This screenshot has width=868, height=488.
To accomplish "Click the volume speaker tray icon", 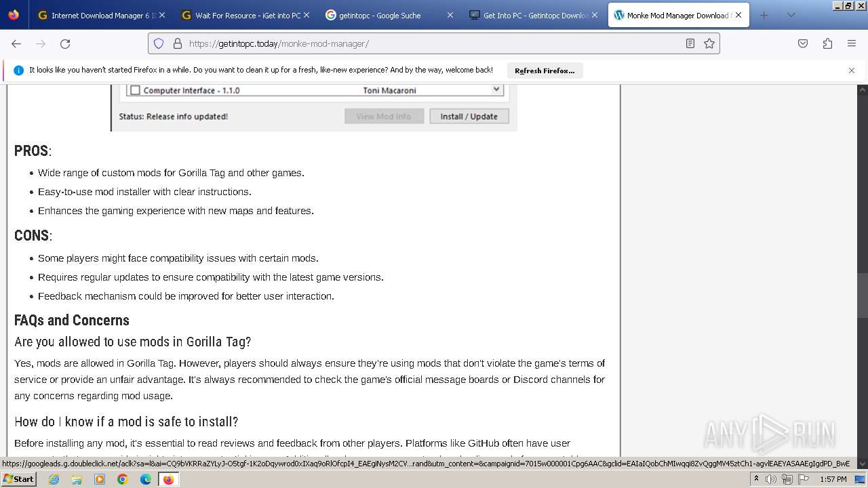I will 771,479.
